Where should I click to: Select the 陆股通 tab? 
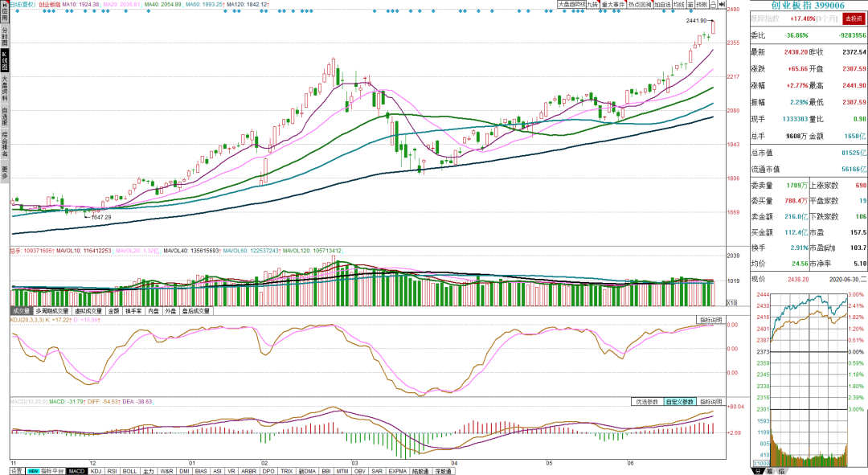click(x=420, y=471)
